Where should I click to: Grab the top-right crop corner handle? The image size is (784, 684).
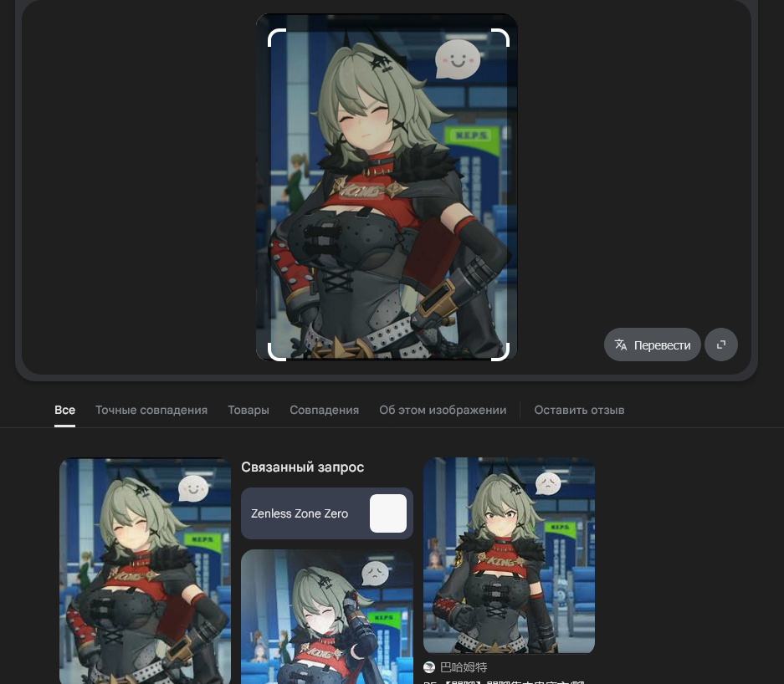click(500, 38)
